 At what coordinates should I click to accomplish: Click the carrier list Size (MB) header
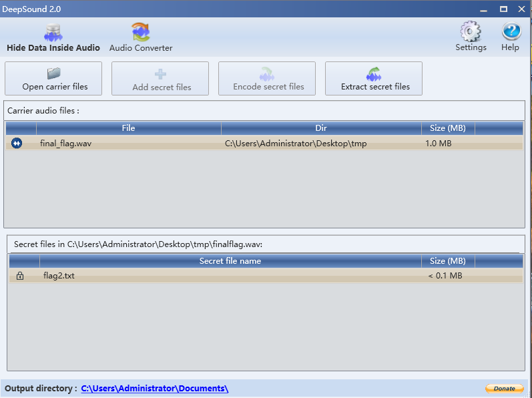pyautogui.click(x=448, y=128)
